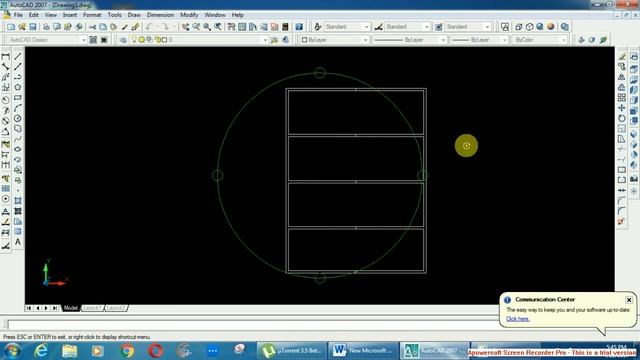This screenshot has height=360, width=640.
Task: Click the Layer Previous icon
Action: (x=286, y=40)
